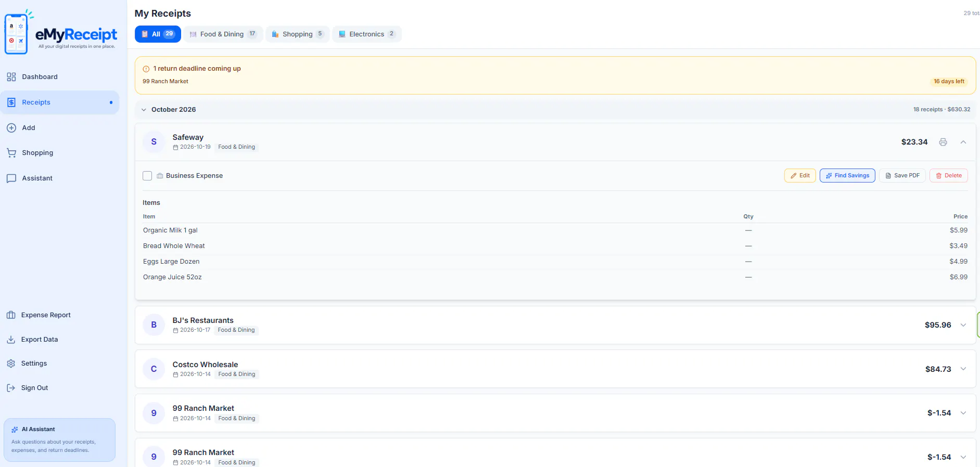Click the Sign Out arrow icon
The width and height of the screenshot is (980, 467).
11,388
